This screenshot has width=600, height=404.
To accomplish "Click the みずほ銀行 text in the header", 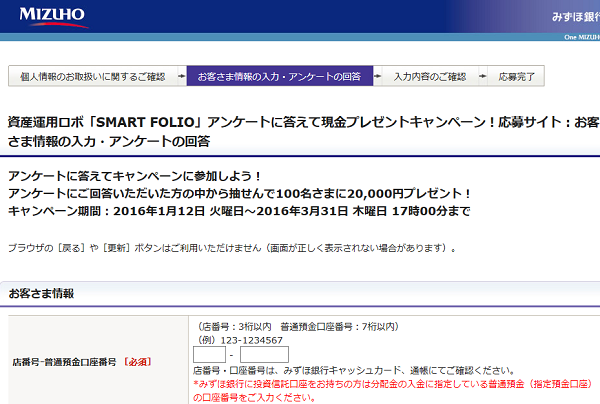I will (x=576, y=17).
